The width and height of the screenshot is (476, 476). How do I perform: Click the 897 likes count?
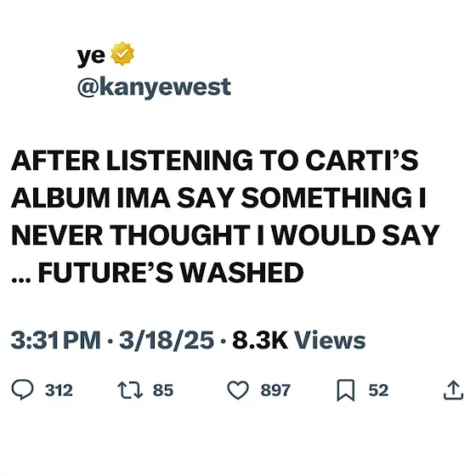275,390
